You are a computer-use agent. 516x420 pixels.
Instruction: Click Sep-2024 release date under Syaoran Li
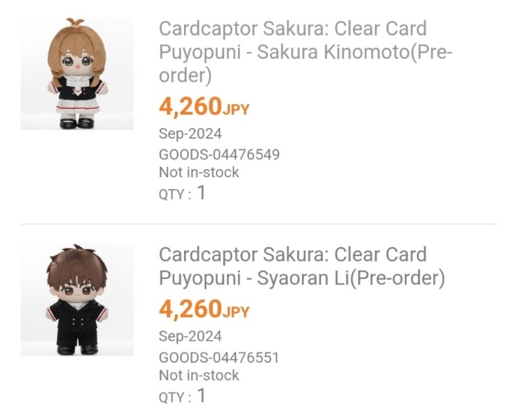(190, 337)
